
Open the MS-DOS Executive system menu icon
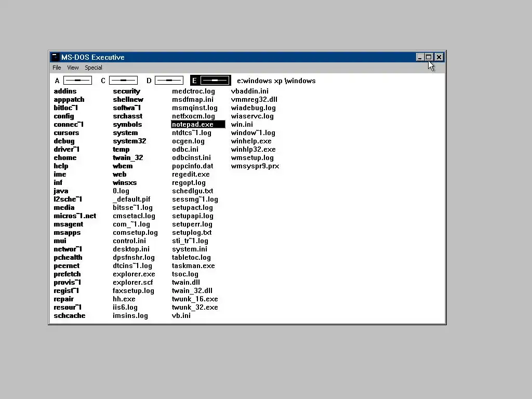55,57
